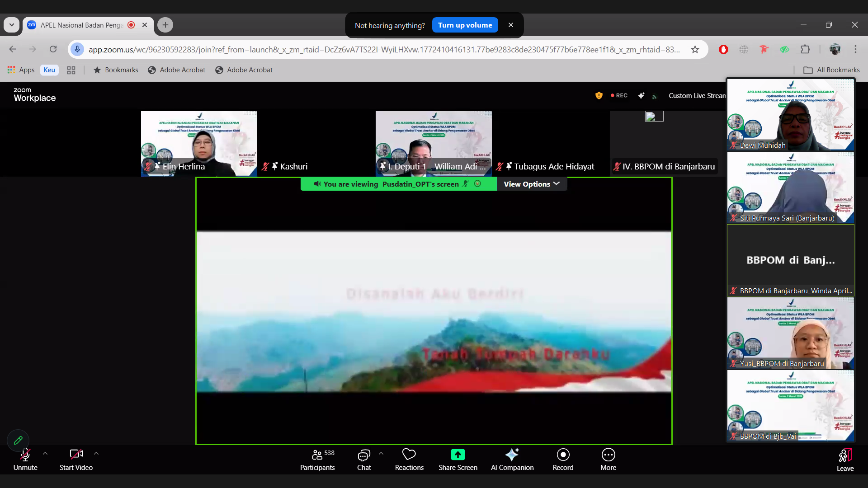Start recording with Record button
This screenshot has height=488, width=868.
coord(563,459)
